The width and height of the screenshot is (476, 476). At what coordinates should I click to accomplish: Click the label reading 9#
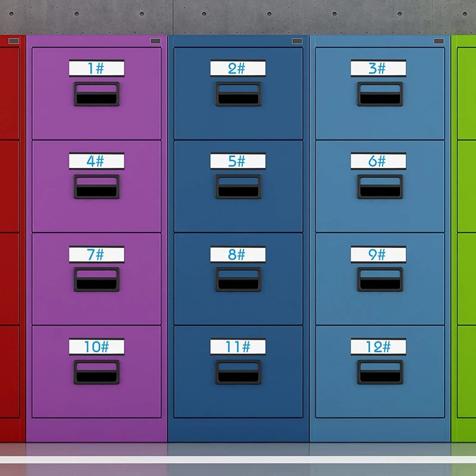click(378, 255)
